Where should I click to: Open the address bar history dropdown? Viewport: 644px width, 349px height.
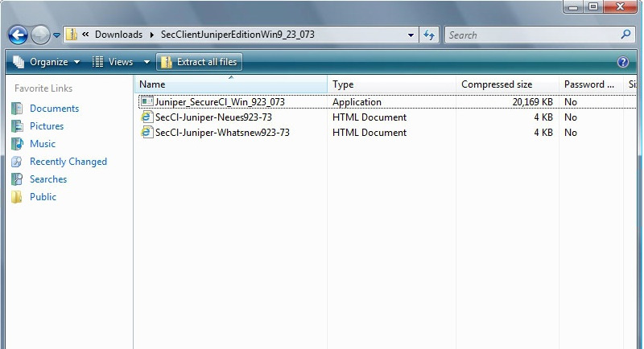tap(411, 35)
